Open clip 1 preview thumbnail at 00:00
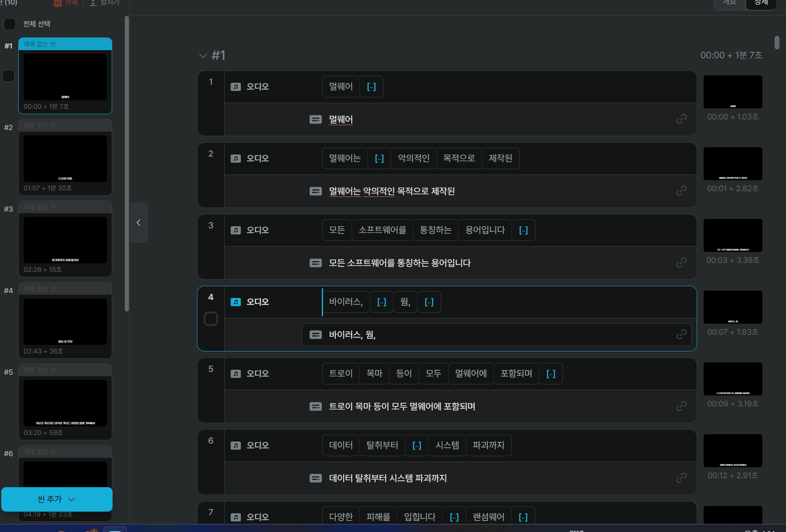The width and height of the screenshot is (786, 532). [x=733, y=92]
